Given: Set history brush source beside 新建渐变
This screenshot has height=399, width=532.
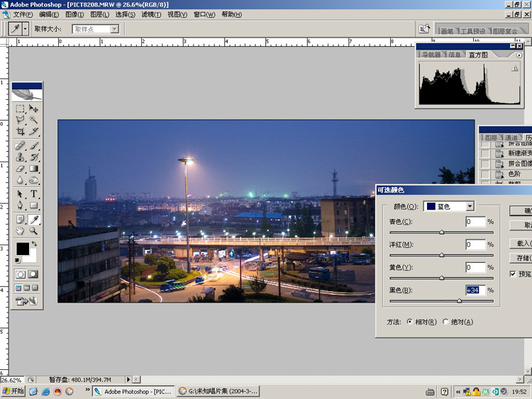Looking at the screenshot, I should coord(485,154).
